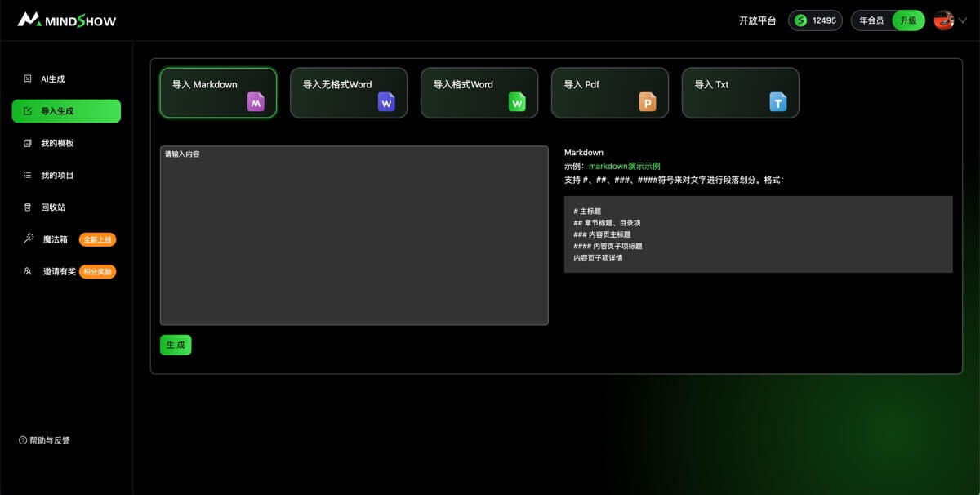Focus the 请输入内容 text area
980x495 pixels.
pyautogui.click(x=354, y=235)
